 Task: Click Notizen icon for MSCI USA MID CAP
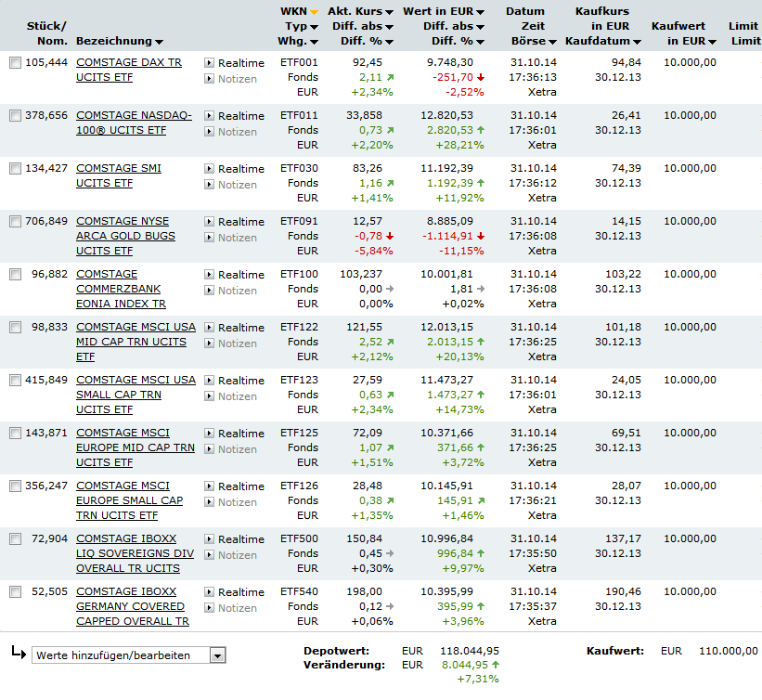pyautogui.click(x=209, y=344)
